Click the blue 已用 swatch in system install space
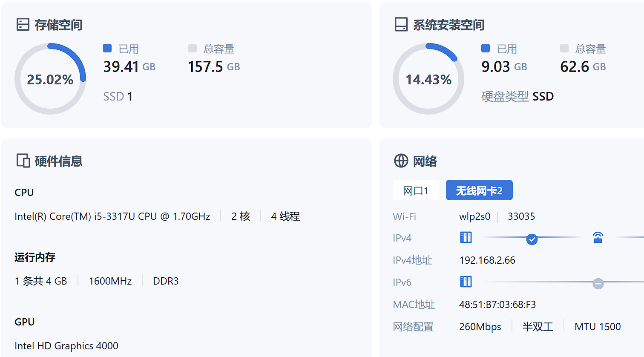 [x=486, y=48]
